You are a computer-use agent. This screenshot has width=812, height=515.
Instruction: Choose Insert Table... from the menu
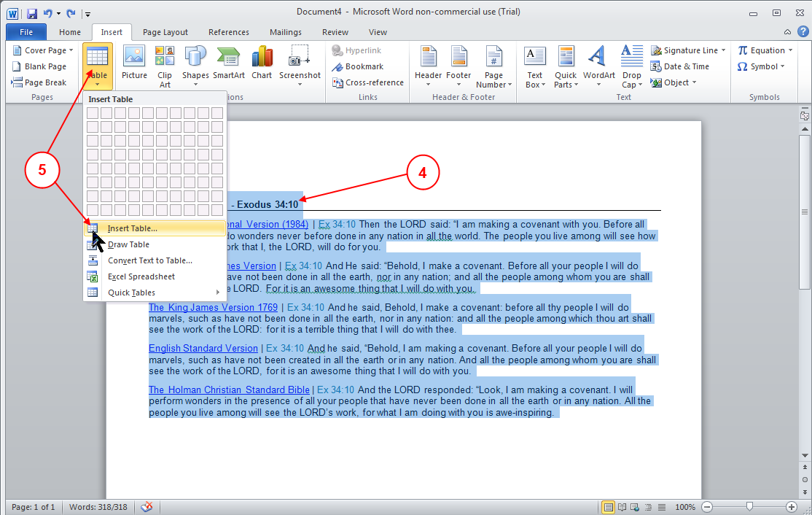[155, 228]
